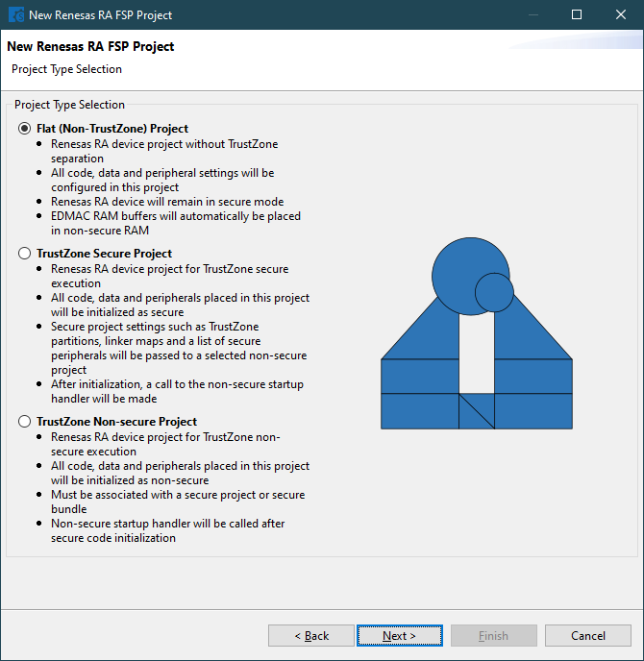Click the e2 studio icon in title bar

pyautogui.click(x=16, y=15)
